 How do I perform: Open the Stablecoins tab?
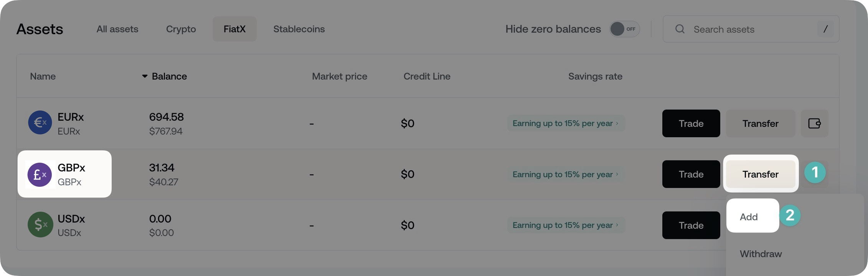point(299,29)
